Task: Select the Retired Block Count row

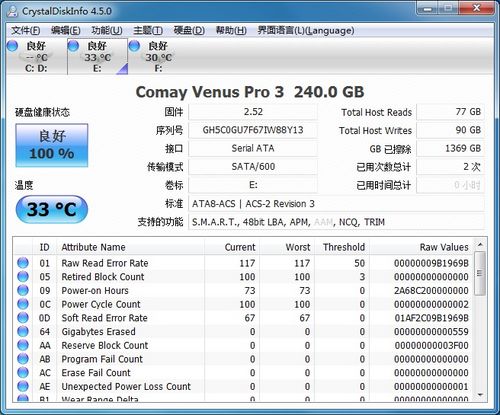Action: (x=243, y=277)
